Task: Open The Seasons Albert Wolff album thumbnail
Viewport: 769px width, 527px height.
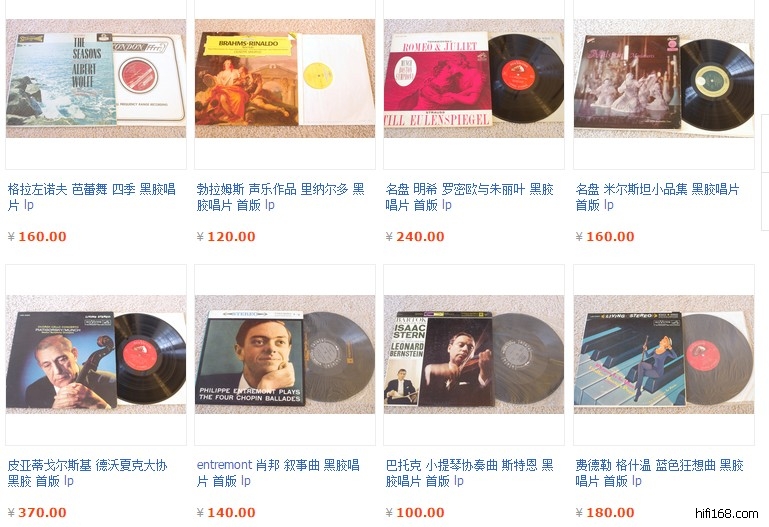Action: pyautogui.click(x=96, y=79)
